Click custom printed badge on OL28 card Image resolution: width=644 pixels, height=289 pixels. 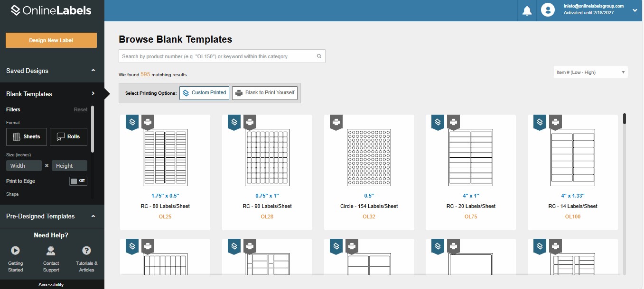click(234, 122)
